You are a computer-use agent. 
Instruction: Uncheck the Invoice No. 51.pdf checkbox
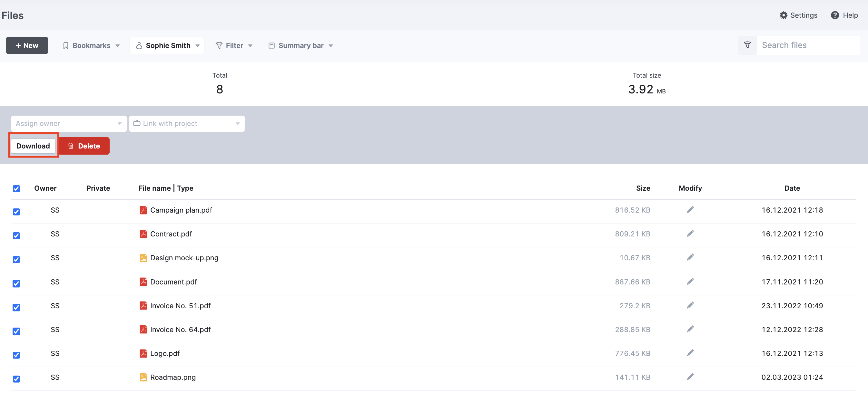pyautogui.click(x=16, y=308)
